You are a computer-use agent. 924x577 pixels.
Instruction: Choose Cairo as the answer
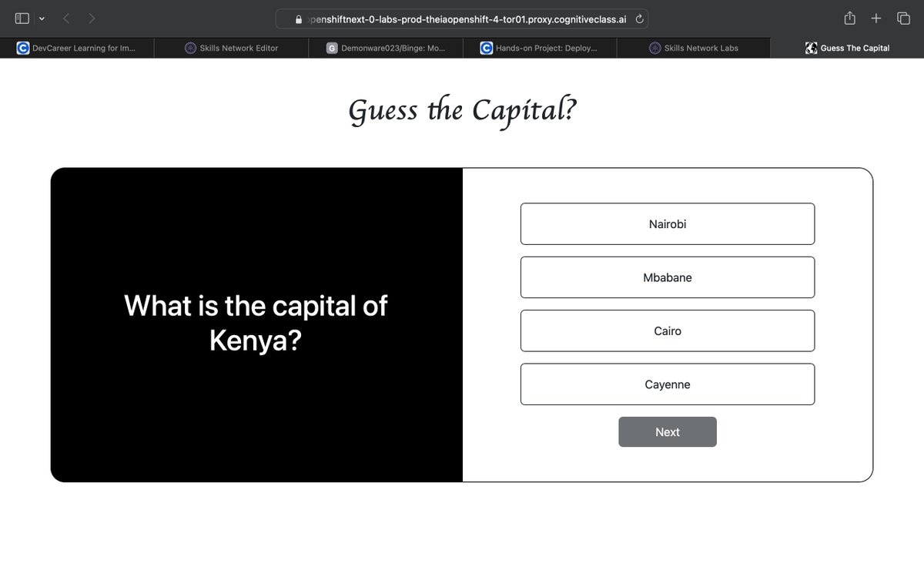point(668,330)
